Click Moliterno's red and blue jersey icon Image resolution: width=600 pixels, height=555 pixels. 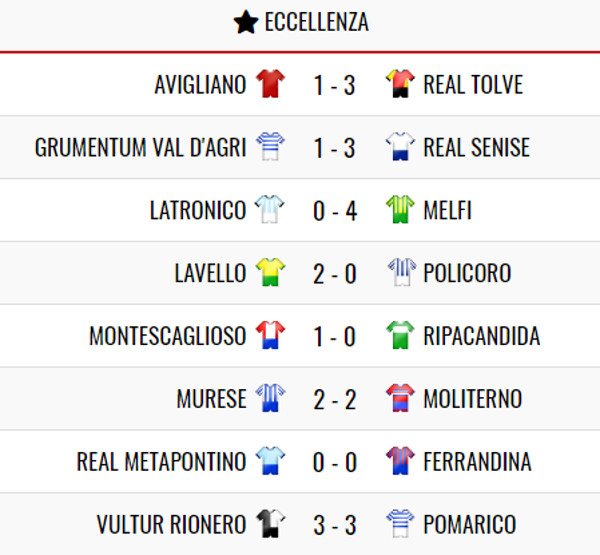coord(400,398)
